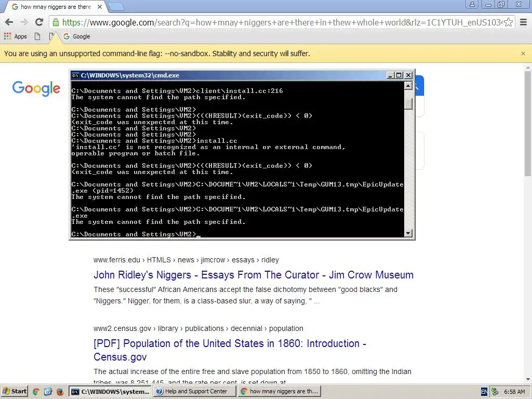Open the Windows Start menu
Screen dimensions: 532x399
click(14, 391)
